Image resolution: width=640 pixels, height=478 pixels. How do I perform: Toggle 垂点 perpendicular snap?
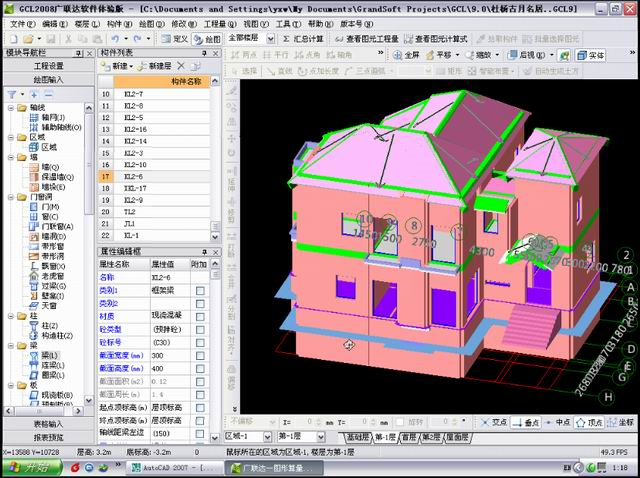coord(525,422)
